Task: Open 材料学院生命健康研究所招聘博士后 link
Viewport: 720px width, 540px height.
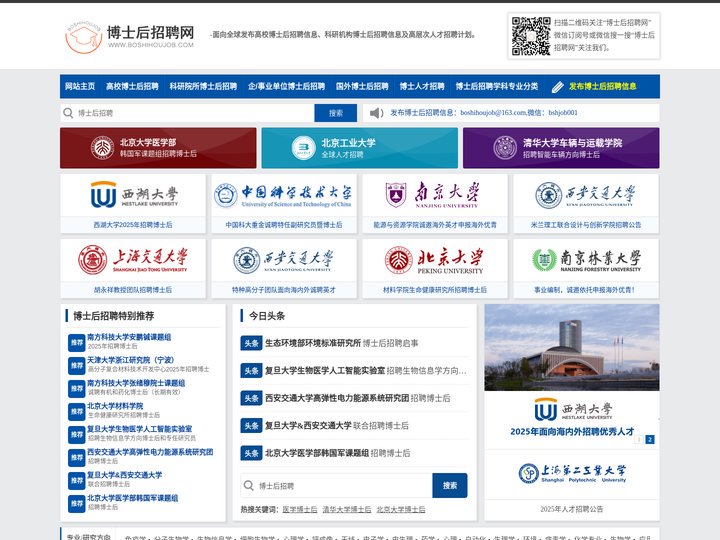Action: (435, 290)
